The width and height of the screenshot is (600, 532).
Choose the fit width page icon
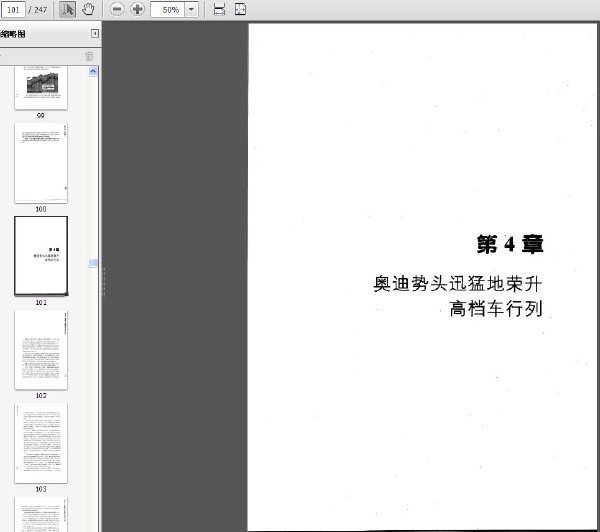[x=219, y=9]
